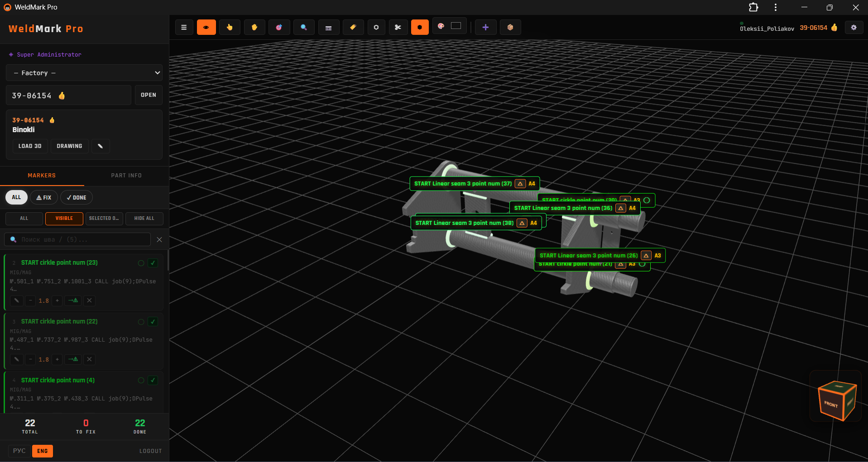
Task: Toggle the orange filled hexagon tool
Action: tap(420, 27)
